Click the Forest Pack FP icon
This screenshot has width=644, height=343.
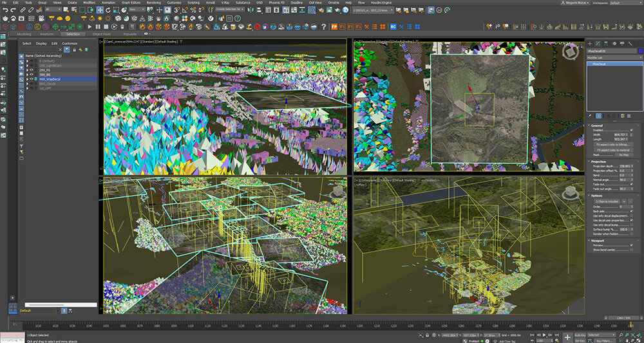[x=334, y=26]
